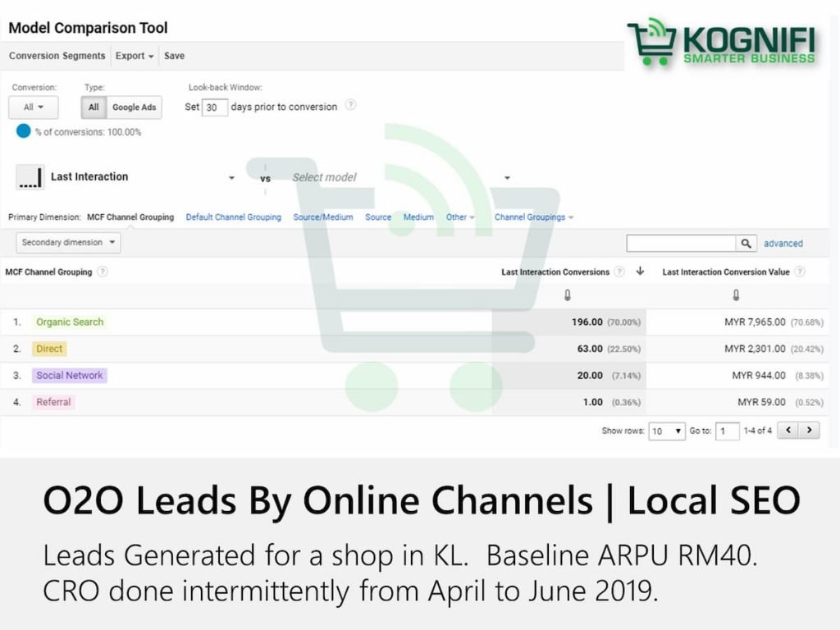The image size is (840, 630).
Task: Open the Direct channel
Action: tap(49, 349)
